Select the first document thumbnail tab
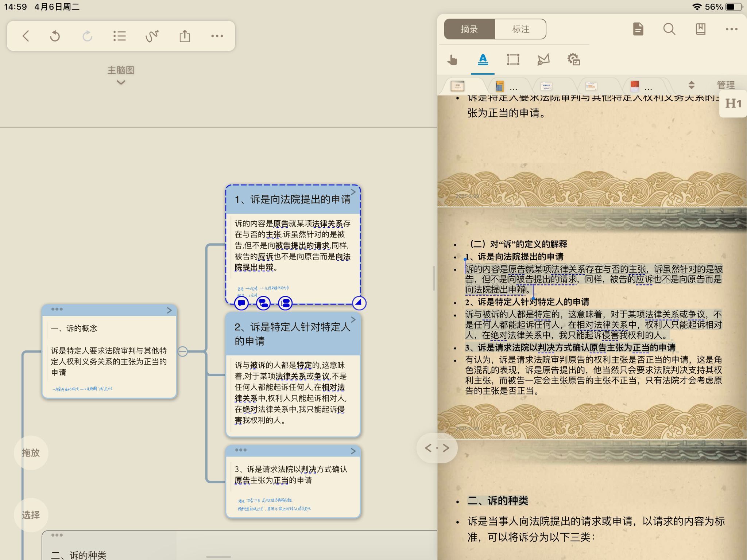The width and height of the screenshot is (747, 560). pos(457,86)
